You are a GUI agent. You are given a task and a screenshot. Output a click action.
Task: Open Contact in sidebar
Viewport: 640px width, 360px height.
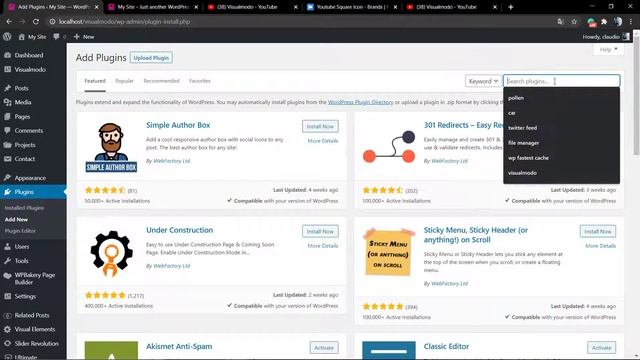(x=24, y=159)
